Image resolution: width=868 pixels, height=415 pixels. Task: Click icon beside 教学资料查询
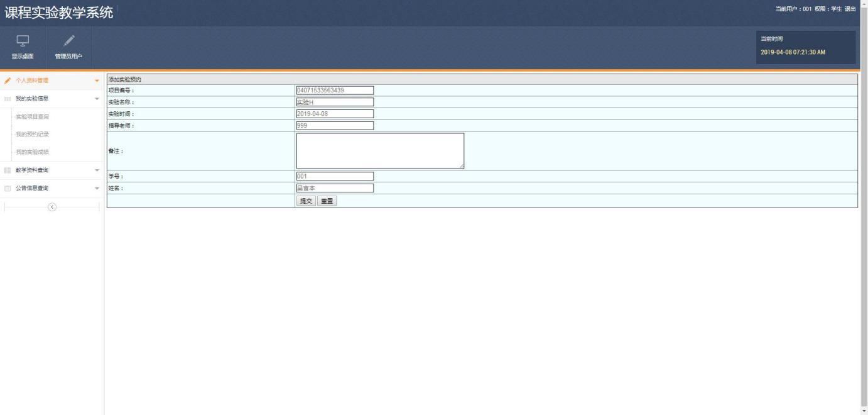coord(8,170)
